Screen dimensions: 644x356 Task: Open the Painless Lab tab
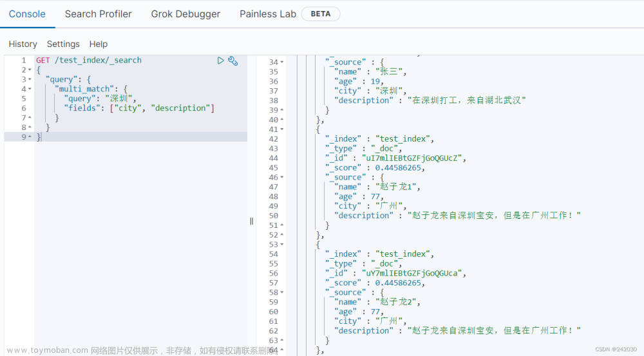pyautogui.click(x=268, y=14)
